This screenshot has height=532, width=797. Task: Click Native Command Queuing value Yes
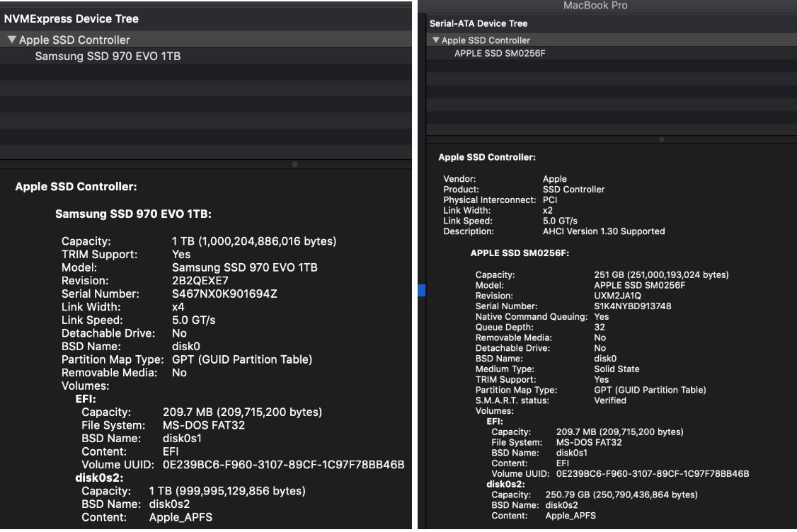click(x=602, y=316)
